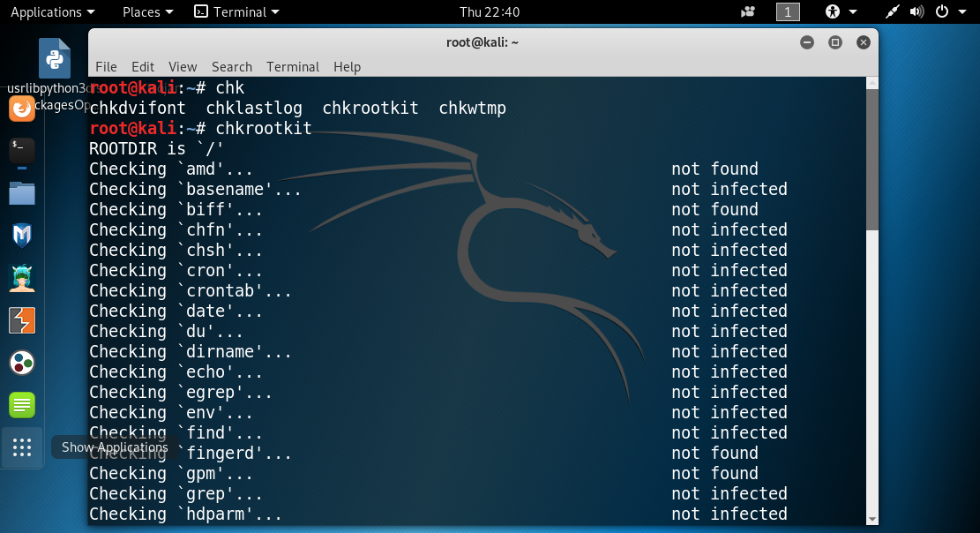
Task: Open the accessibility menu icon
Action: click(833, 11)
